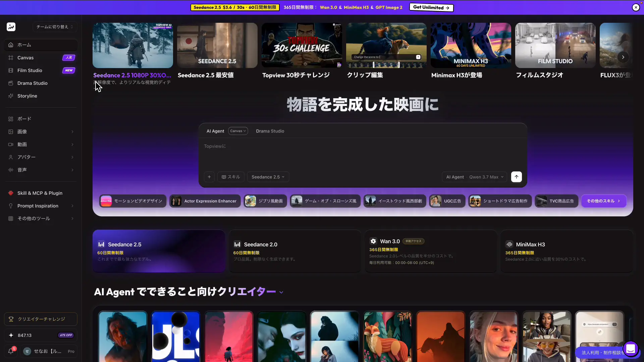Open the Seedance 2.5 model dropdown

click(268, 177)
